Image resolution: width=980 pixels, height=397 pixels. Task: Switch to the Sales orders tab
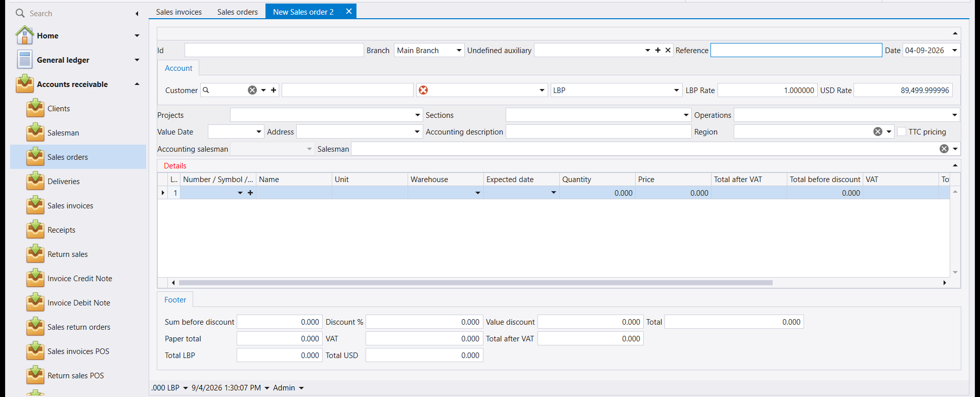(x=238, y=12)
